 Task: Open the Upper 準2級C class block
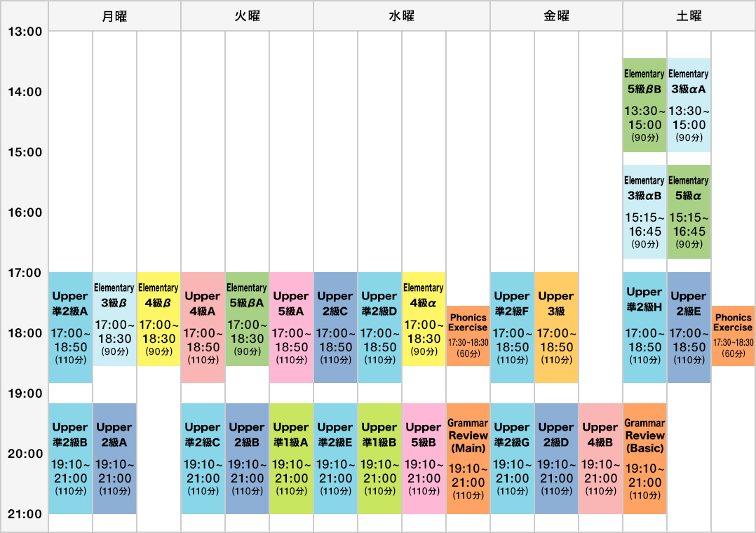coord(203,459)
